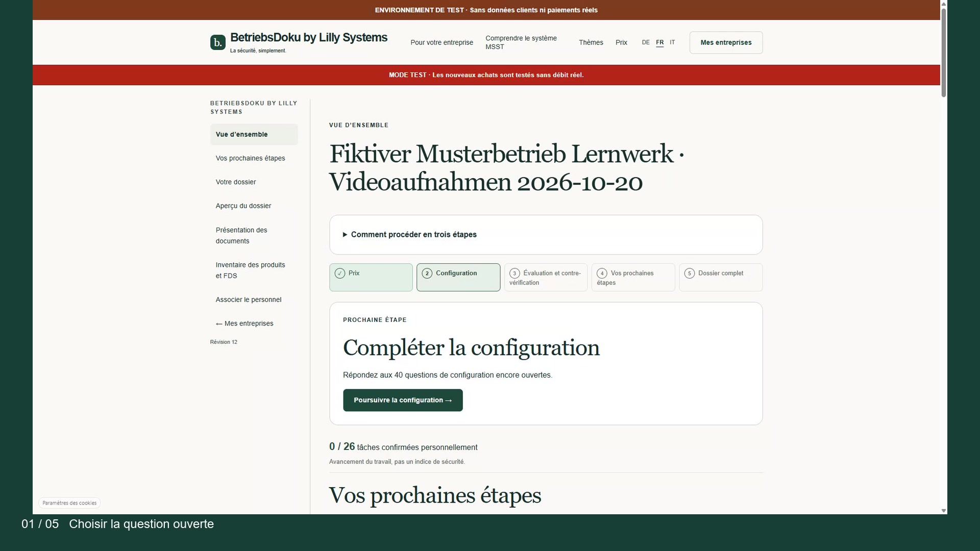Click the 'Mes entreprises' header button
The image size is (980, 551).
coord(726,42)
